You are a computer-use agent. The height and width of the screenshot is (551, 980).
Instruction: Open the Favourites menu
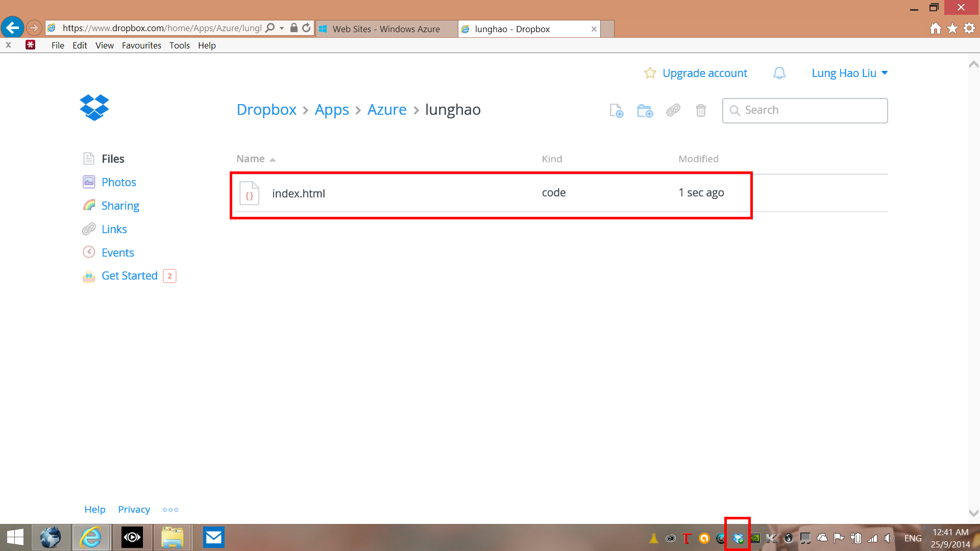pyautogui.click(x=141, y=45)
